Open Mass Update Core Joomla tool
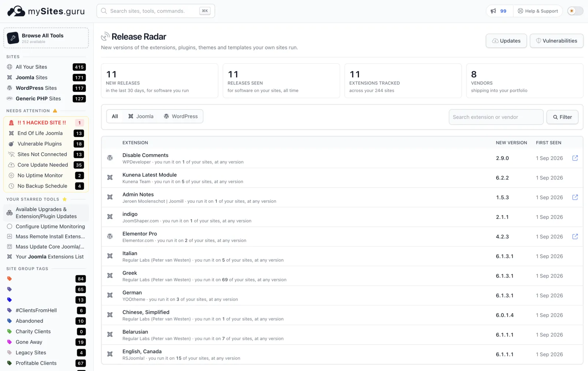Screen dimensions: 588x371 (46, 247)
